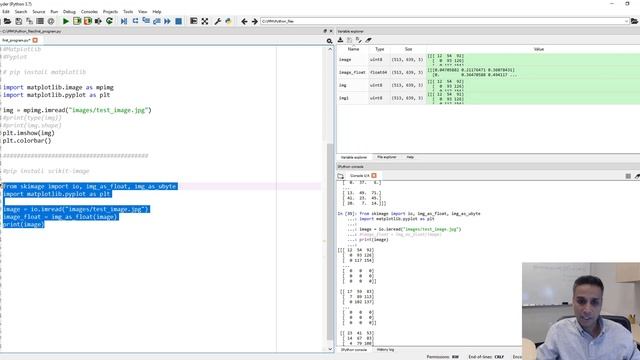The width and height of the screenshot is (640, 360).
Task: Run cell and advance toolbar icon
Action: coord(87,21)
